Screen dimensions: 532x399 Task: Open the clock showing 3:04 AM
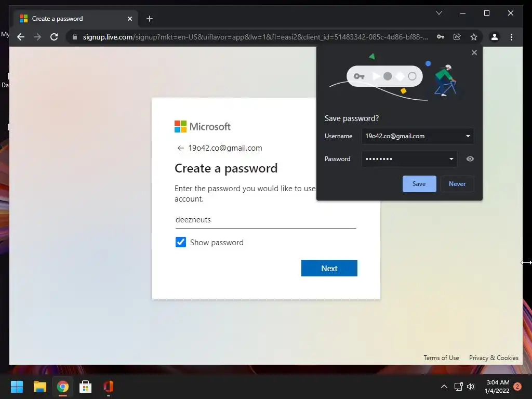click(x=497, y=387)
